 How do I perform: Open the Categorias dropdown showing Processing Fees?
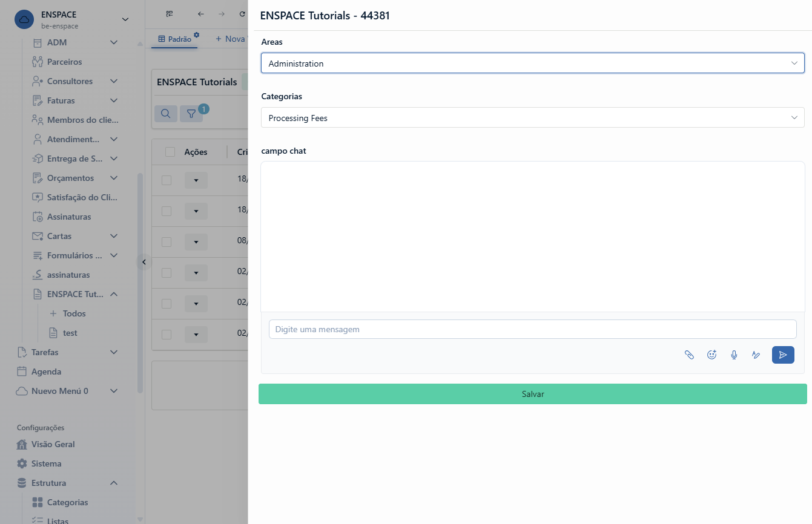pos(533,118)
